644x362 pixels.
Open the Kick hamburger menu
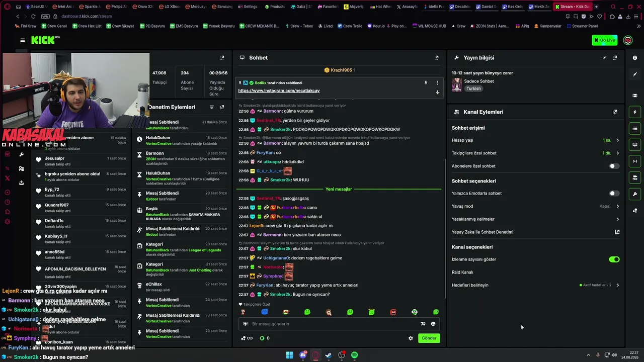[22, 40]
